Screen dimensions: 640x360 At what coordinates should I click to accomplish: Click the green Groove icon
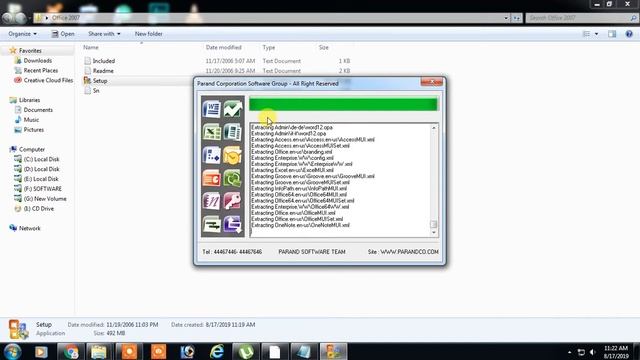(233, 178)
